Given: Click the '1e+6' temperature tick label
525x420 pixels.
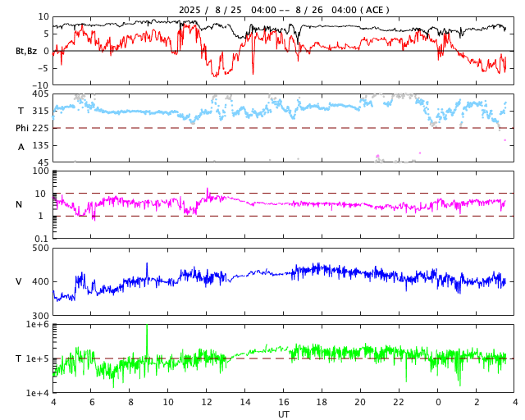Looking at the screenshot, I should [x=38, y=325].
